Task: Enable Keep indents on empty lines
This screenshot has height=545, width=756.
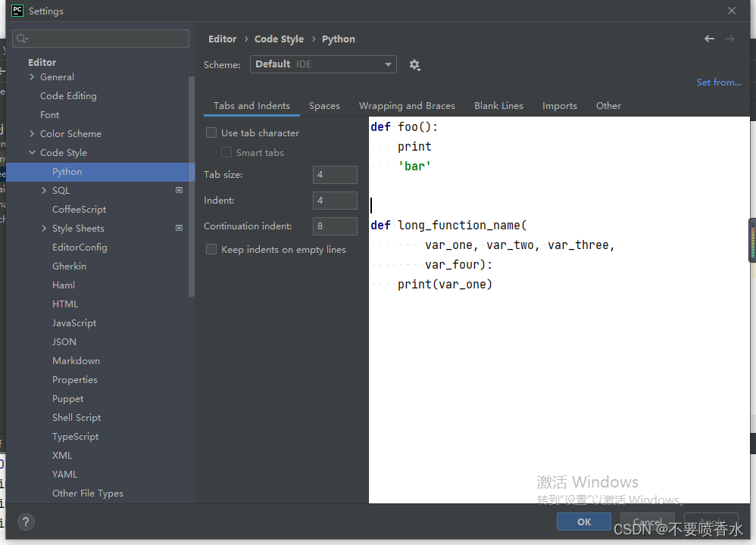Action: coord(211,249)
